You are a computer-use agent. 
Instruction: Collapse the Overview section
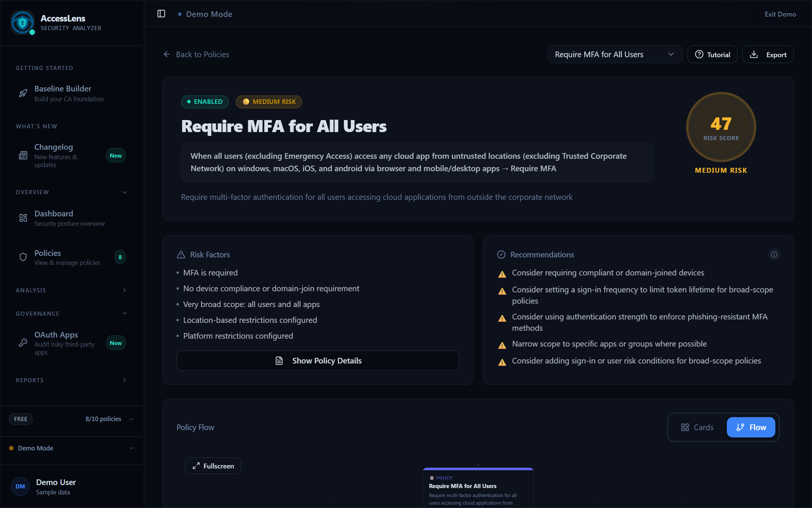pyautogui.click(x=124, y=192)
